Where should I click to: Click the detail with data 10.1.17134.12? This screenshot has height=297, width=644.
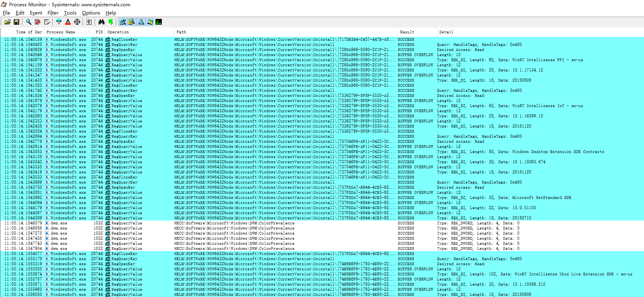click(490, 70)
